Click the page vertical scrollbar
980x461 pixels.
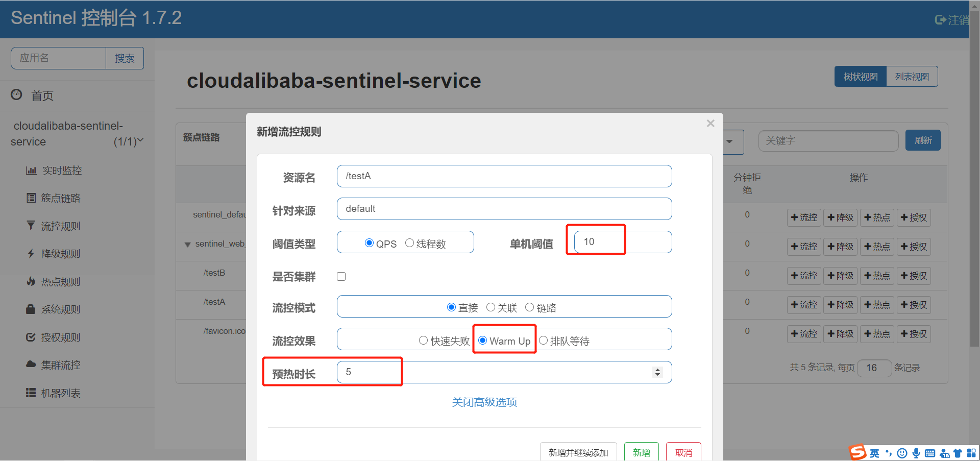(x=974, y=179)
